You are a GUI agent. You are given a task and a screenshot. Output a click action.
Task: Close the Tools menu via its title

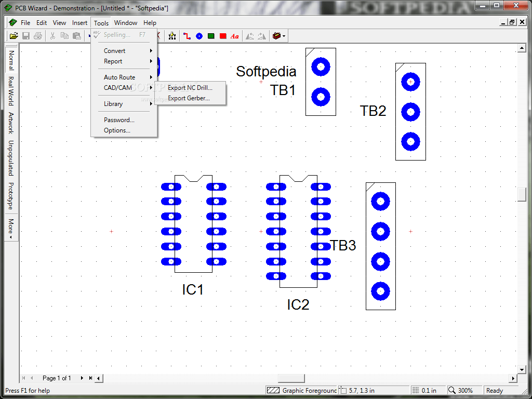101,23
